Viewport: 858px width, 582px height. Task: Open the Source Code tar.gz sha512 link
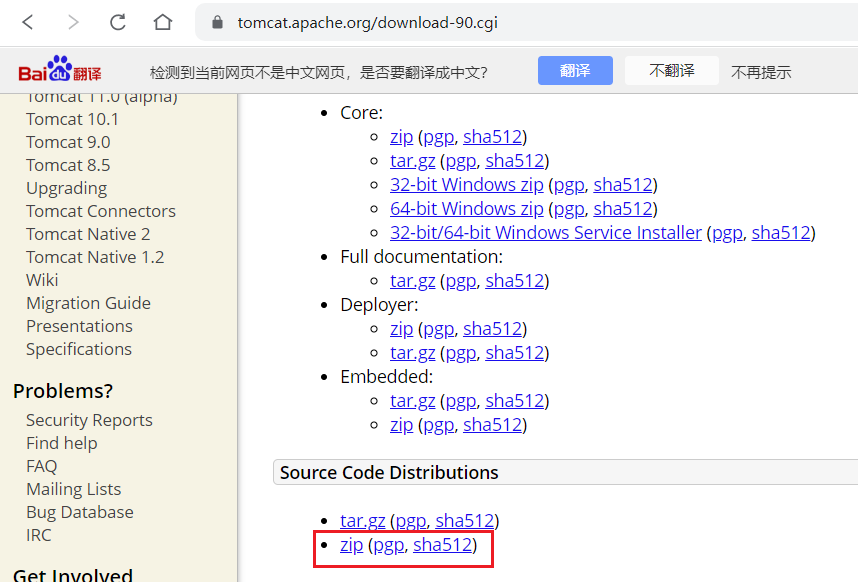464,521
